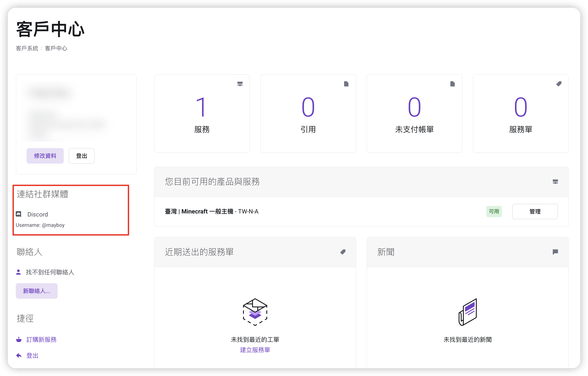Viewport: 588px width, 376px height.
Task: Go to 客戶系統 in the breadcrumb
Action: [x=27, y=48]
